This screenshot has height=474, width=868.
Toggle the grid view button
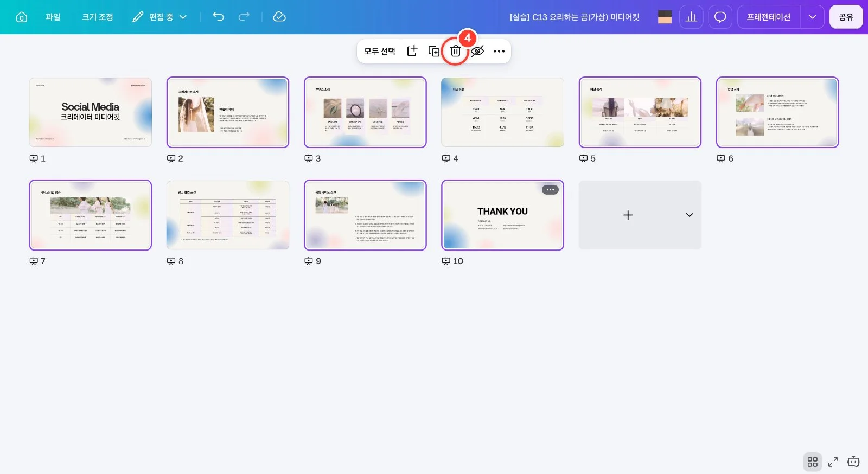click(812, 462)
